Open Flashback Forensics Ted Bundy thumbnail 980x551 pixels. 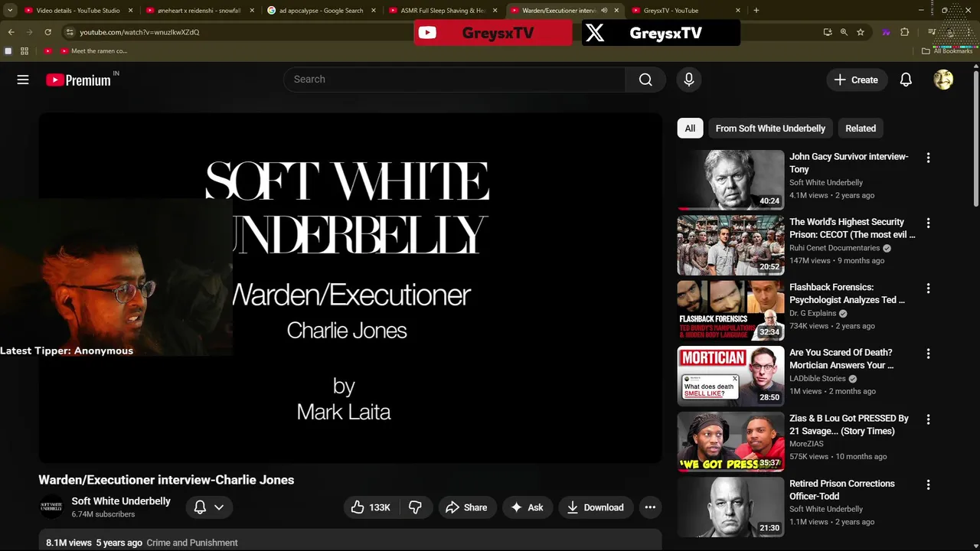(x=730, y=311)
